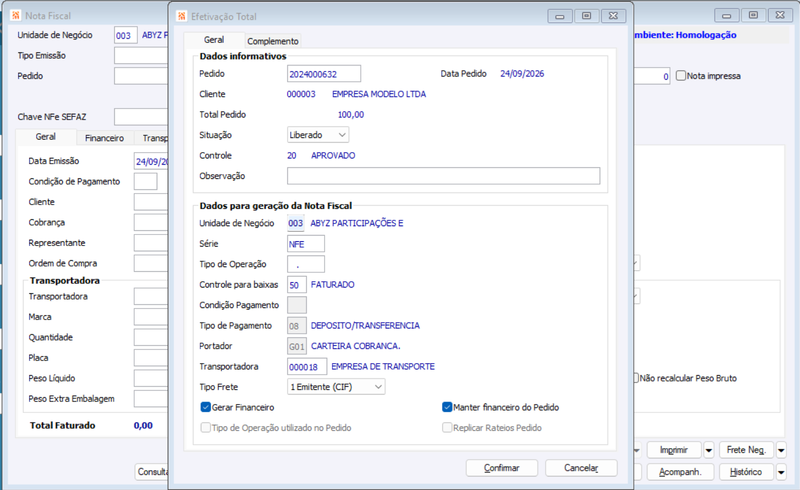Maximize the Efetivação Total dialog

(x=586, y=16)
